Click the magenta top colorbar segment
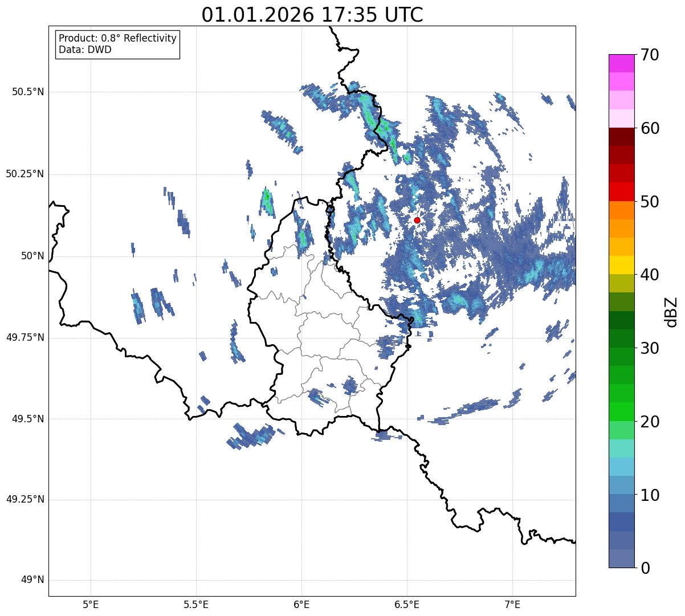The height and width of the screenshot is (616, 685). [622, 63]
